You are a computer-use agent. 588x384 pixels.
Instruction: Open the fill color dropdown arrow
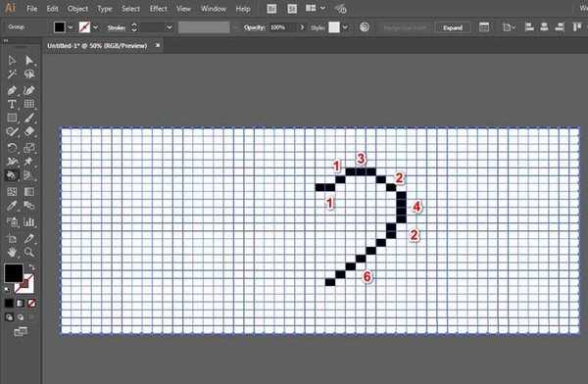[70, 27]
